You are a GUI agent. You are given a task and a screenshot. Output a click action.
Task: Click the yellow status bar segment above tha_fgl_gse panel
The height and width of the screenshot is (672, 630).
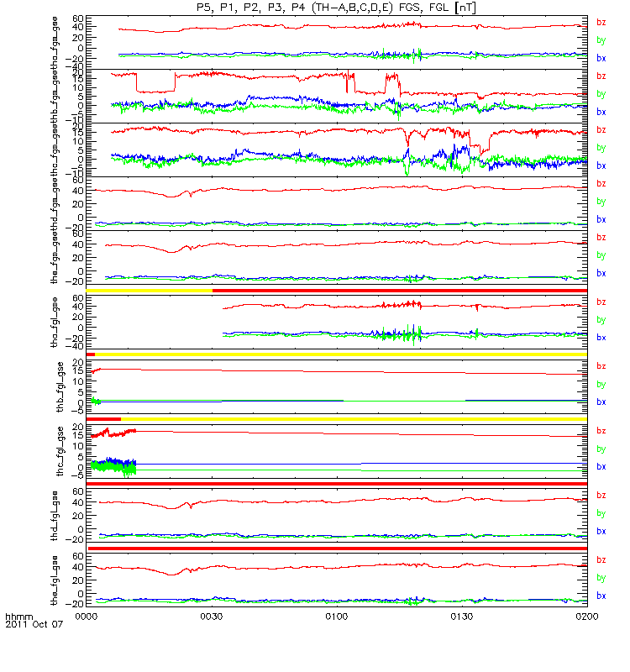point(150,291)
